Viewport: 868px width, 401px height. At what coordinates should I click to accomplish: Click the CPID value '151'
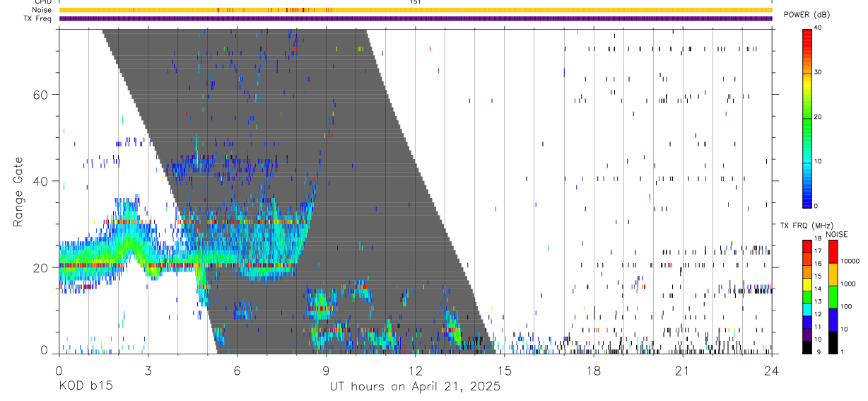coord(416,2)
